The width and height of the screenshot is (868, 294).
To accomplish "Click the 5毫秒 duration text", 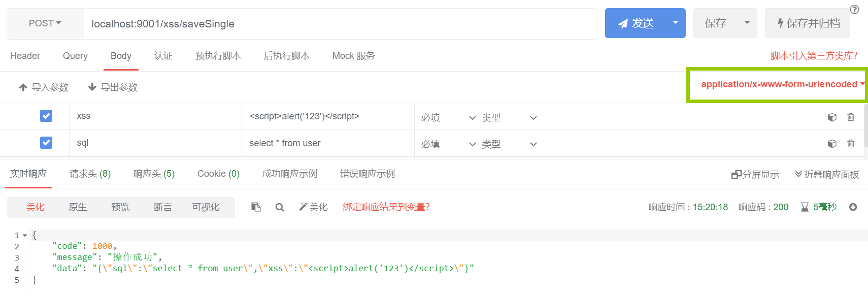I will click(825, 207).
